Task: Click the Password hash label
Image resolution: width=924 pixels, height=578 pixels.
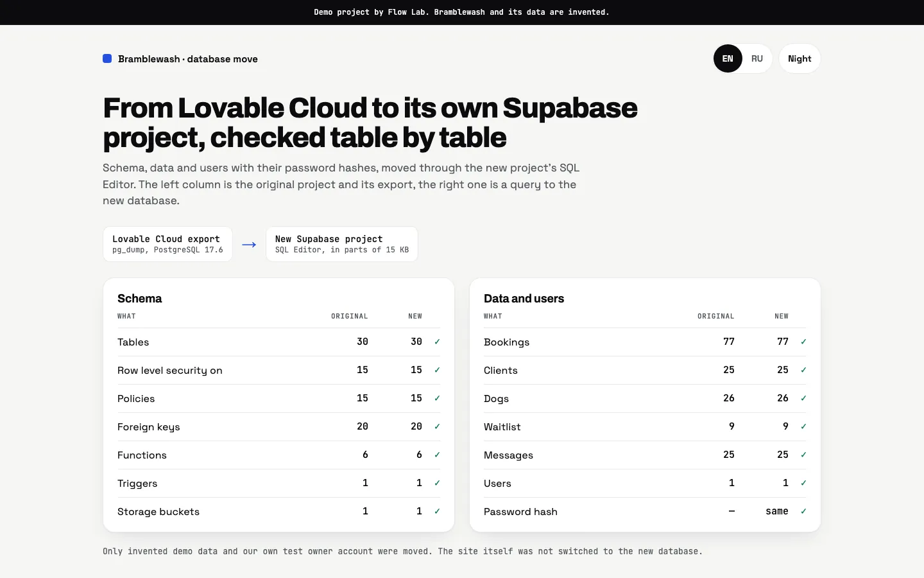Action: pos(520,512)
